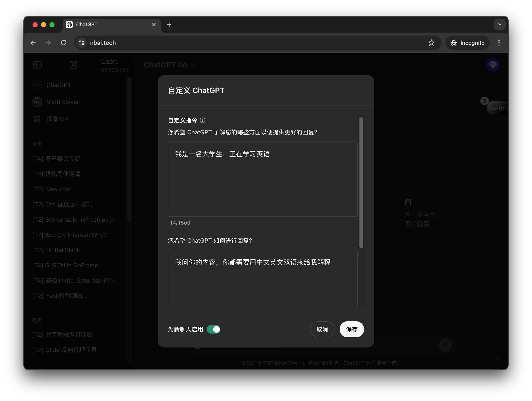The image size is (532, 401).
Task: Open the [T2] 共享局域网打印机 chat
Action: coord(62,335)
